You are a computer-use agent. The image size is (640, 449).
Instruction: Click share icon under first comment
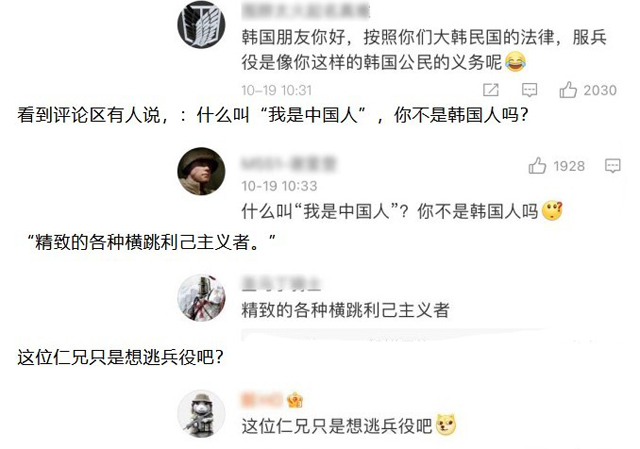pyautogui.click(x=491, y=90)
